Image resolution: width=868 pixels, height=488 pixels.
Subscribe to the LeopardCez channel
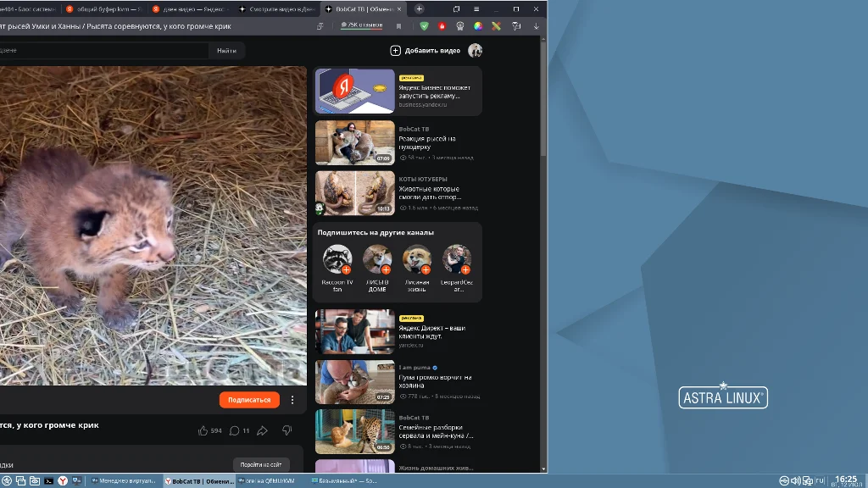(x=465, y=270)
